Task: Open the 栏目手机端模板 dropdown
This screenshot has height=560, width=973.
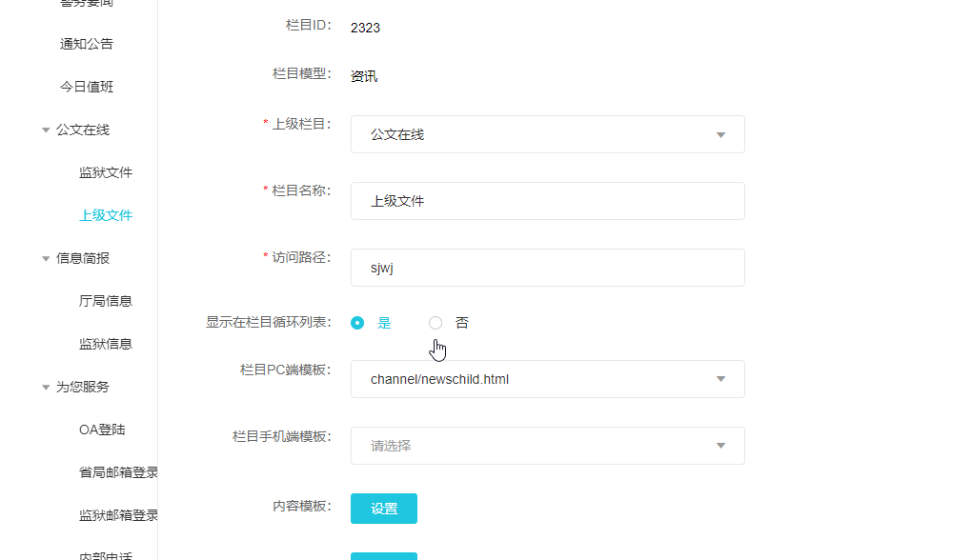Action: pyautogui.click(x=547, y=446)
